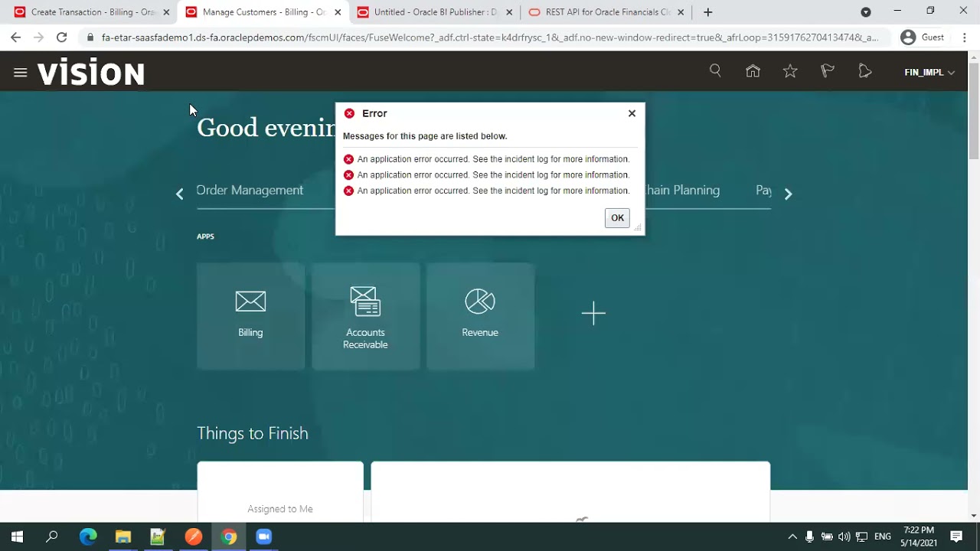The height and width of the screenshot is (551, 980).
Task: Open Favorites star icon
Action: pyautogui.click(x=790, y=71)
